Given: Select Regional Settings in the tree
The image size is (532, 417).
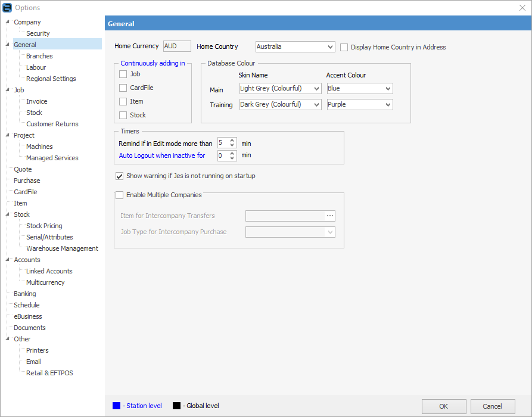Looking at the screenshot, I should pos(51,79).
